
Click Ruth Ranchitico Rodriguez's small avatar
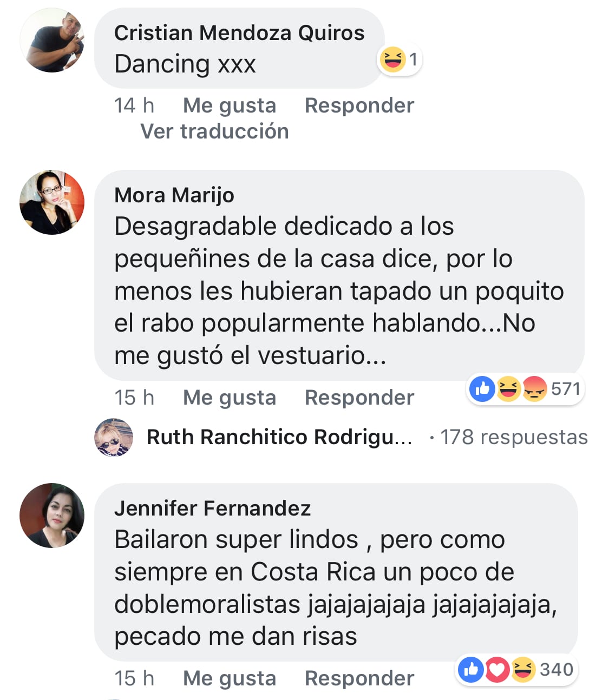[x=114, y=437]
